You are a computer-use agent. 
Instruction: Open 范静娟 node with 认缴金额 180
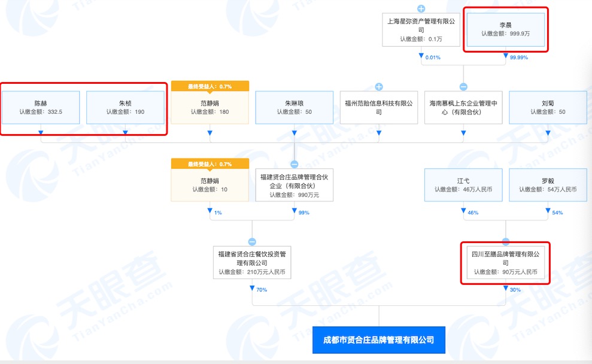click(210, 108)
